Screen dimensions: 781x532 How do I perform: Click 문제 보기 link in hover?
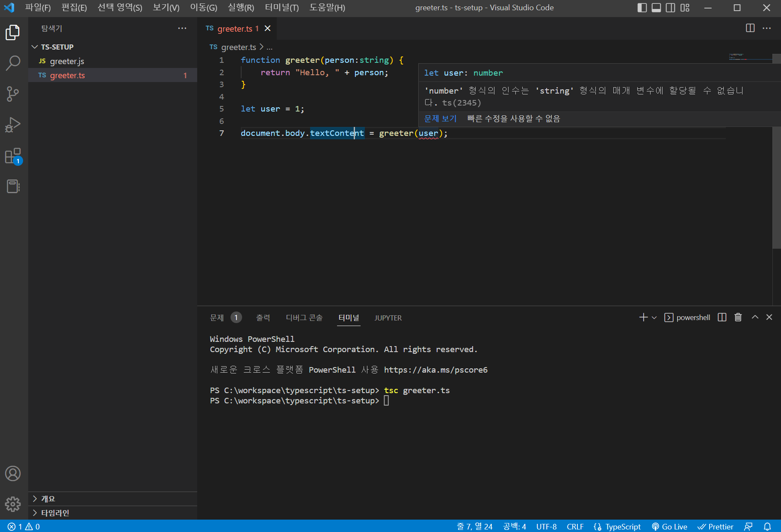click(x=441, y=118)
